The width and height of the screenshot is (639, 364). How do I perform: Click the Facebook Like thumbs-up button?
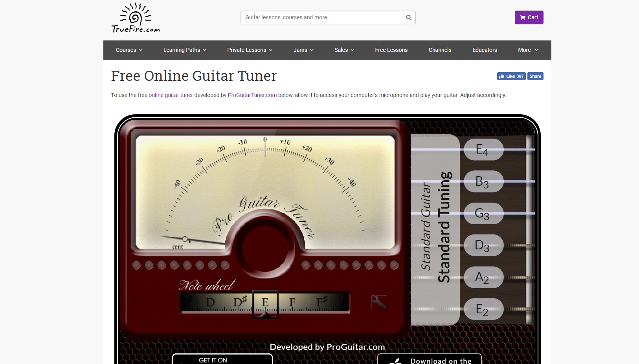pyautogui.click(x=511, y=76)
